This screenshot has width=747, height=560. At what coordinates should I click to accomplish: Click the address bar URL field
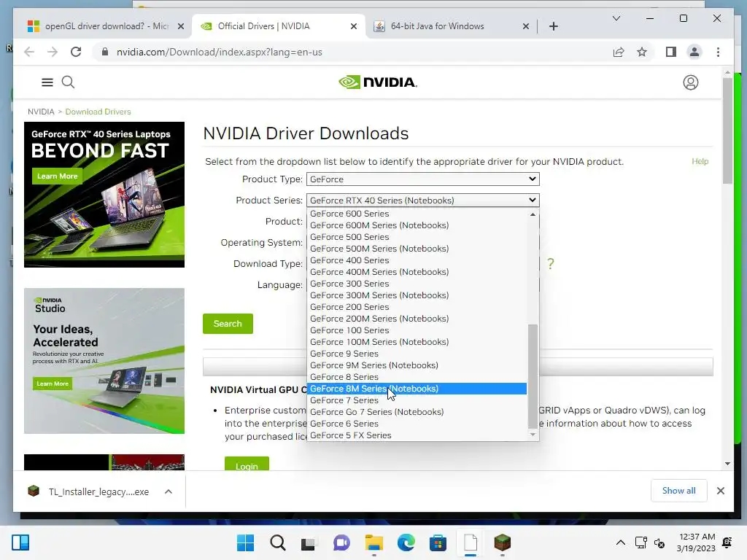click(352, 52)
